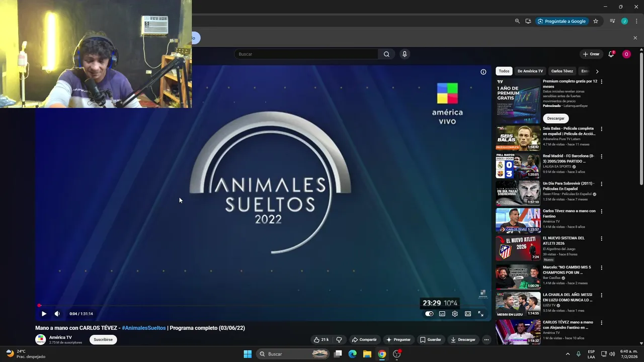This screenshot has height=362, width=644.
Task: Open the Windows Start menu
Action: pyautogui.click(x=248, y=354)
